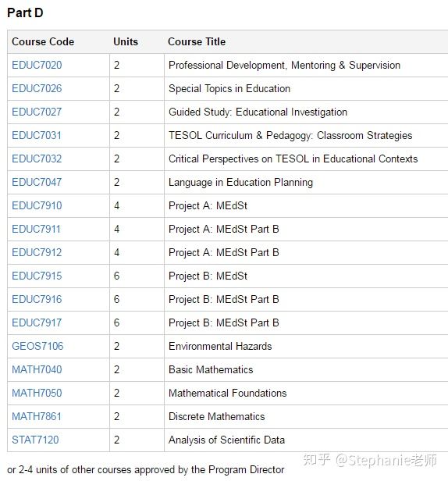
Task: Open the EDUC7911 course link
Action: click(36, 229)
